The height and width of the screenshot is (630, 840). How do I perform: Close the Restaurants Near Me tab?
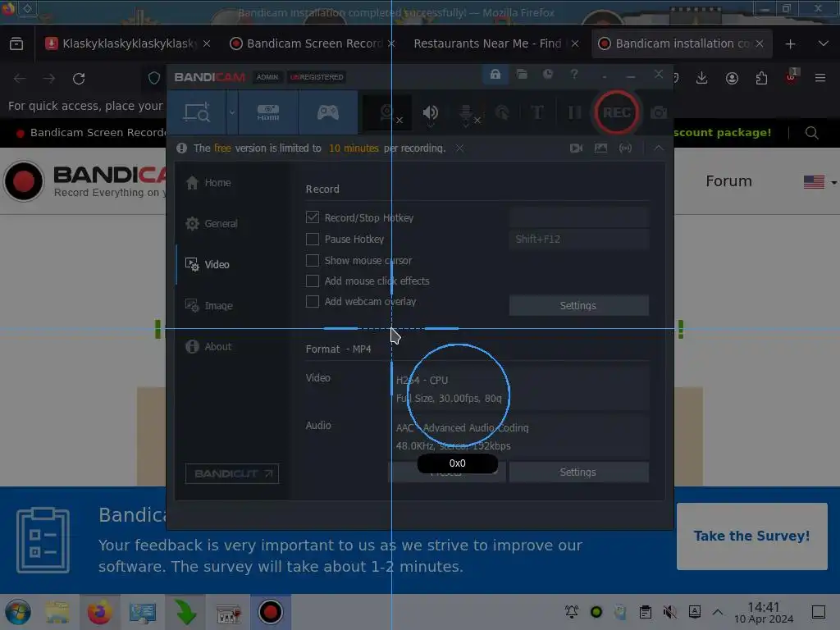coord(575,43)
